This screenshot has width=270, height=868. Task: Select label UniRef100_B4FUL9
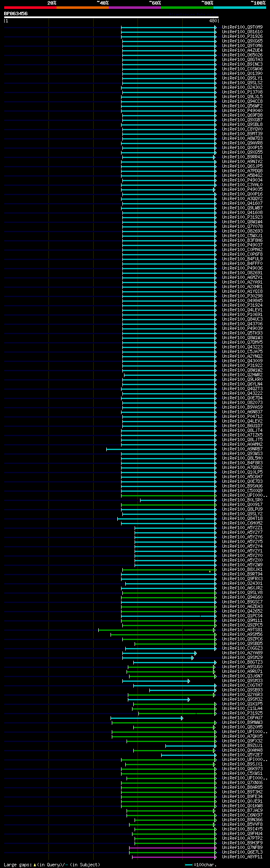[242, 259]
